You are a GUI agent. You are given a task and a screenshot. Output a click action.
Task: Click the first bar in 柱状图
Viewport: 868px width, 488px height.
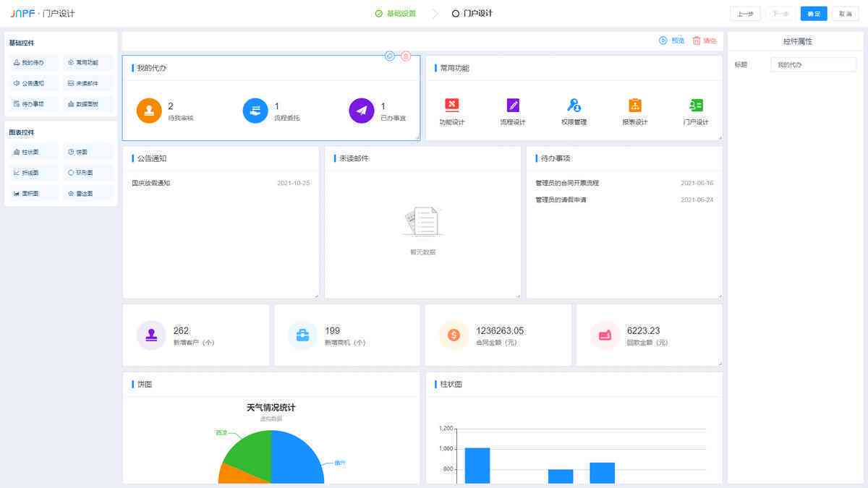click(x=477, y=466)
